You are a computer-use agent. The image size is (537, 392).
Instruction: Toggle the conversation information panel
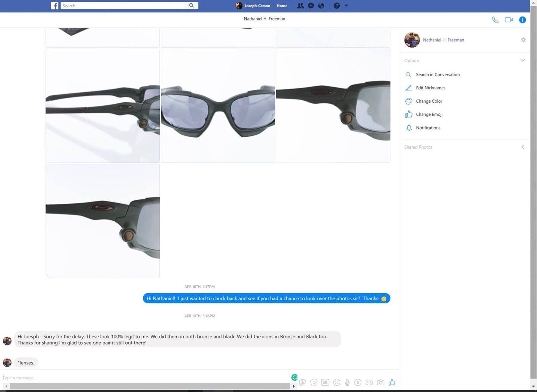[522, 20]
